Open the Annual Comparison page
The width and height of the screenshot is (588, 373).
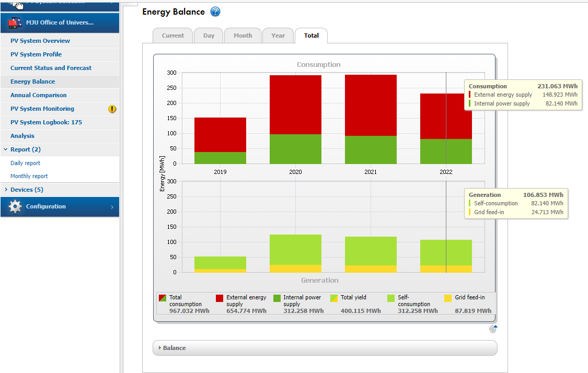(x=39, y=95)
